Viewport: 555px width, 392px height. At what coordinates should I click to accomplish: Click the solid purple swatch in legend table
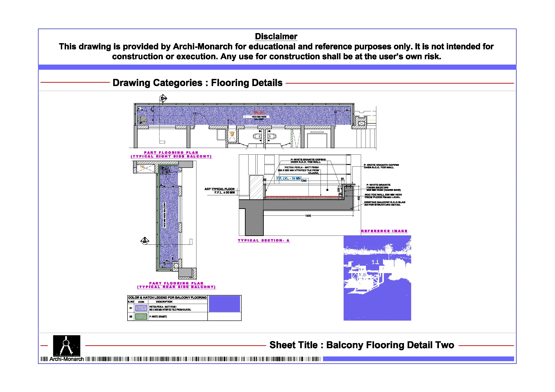click(224, 303)
